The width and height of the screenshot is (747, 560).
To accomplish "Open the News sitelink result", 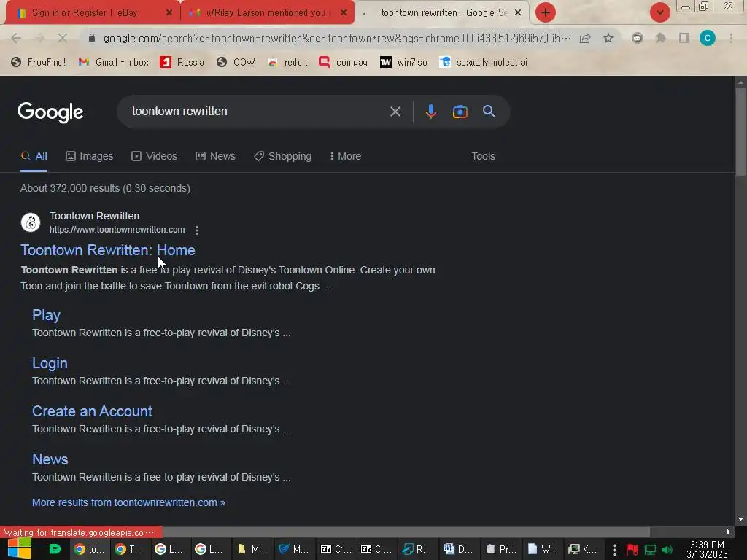I will pyautogui.click(x=50, y=459).
